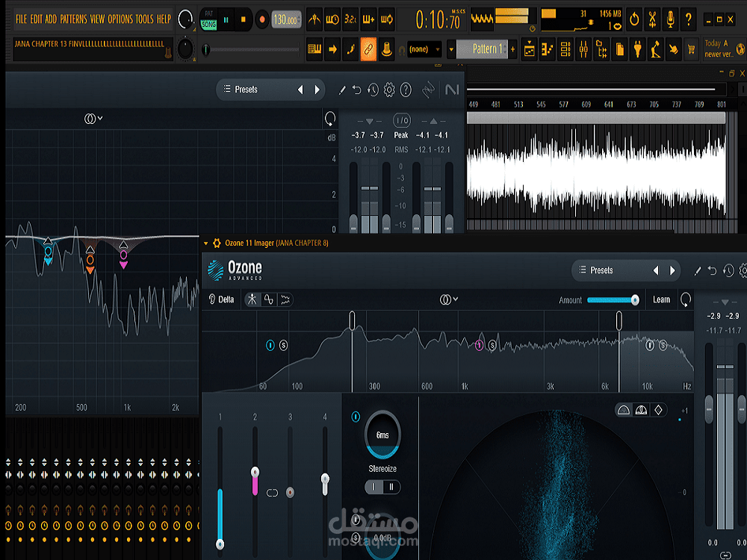
Task: Open the Ozone settings gear icon
Action: 742,270
